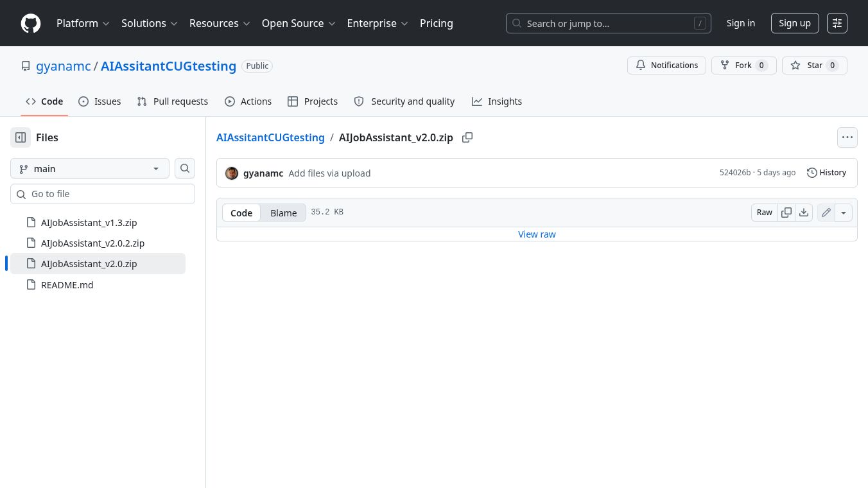Image resolution: width=868 pixels, height=488 pixels.
Task: Expand the edit options dropdown arrow
Action: click(x=844, y=213)
